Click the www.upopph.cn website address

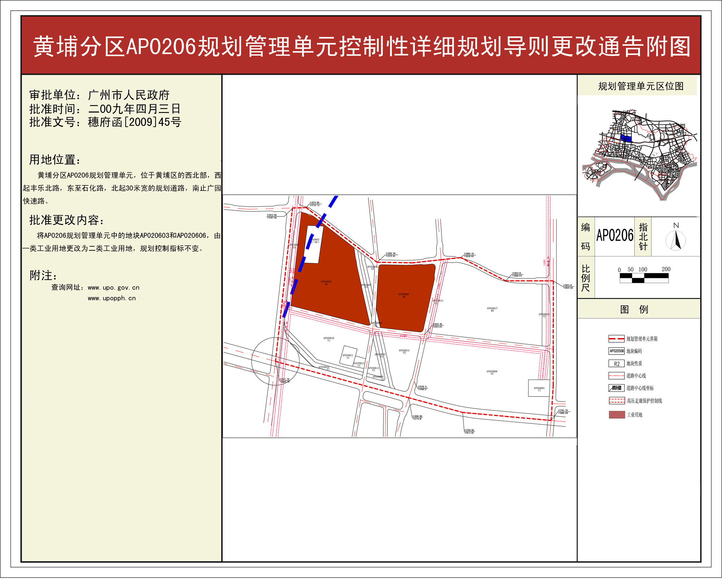(x=112, y=298)
